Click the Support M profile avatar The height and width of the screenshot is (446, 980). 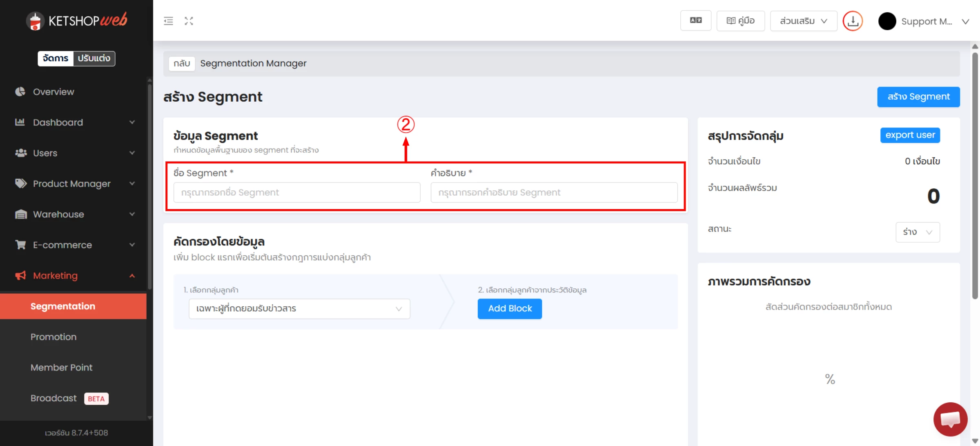887,21
